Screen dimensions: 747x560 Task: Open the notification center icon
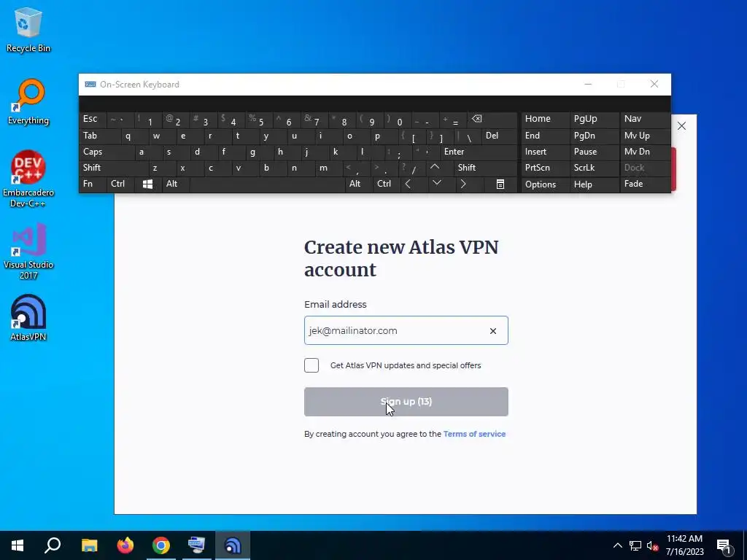[x=724, y=545]
